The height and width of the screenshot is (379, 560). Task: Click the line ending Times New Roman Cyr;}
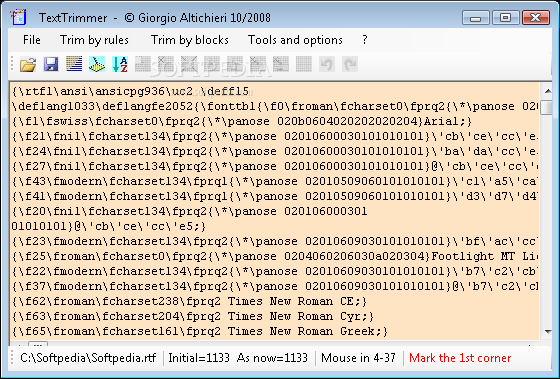[193, 316]
